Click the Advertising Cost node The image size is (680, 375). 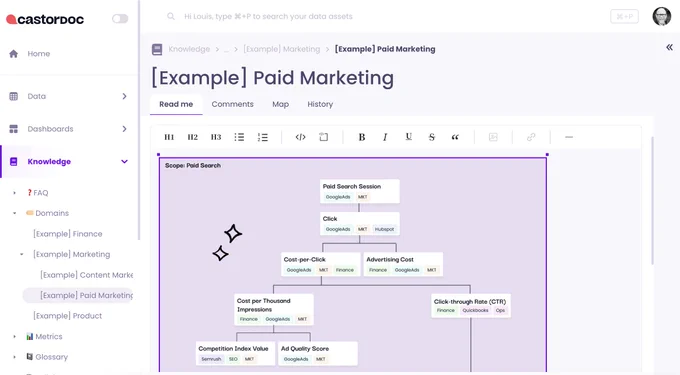(403, 264)
